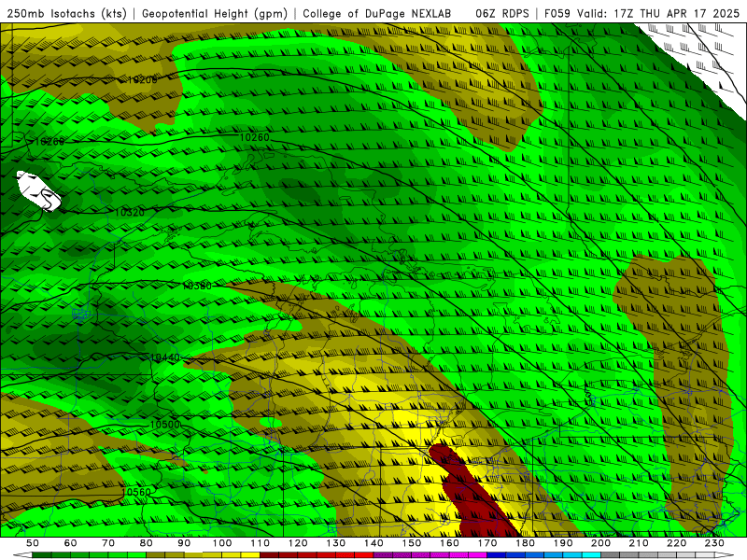Click the 10320 height contour label

pyautogui.click(x=130, y=213)
